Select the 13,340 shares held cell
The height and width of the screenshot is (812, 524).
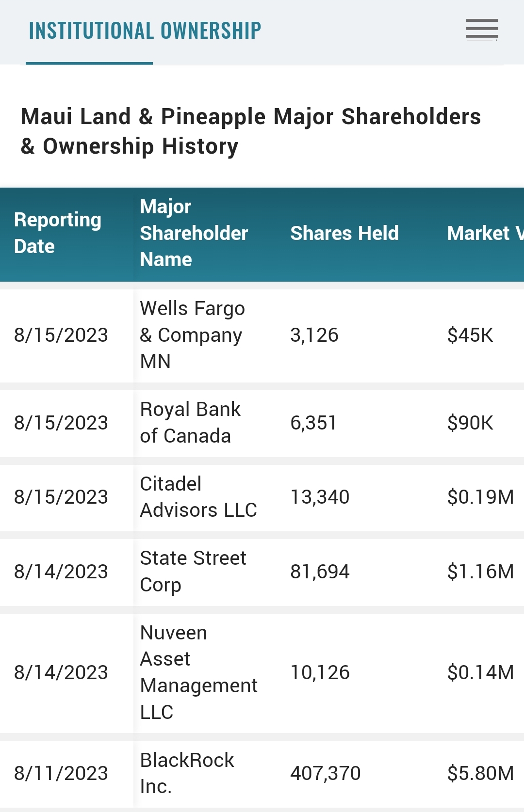coord(320,497)
